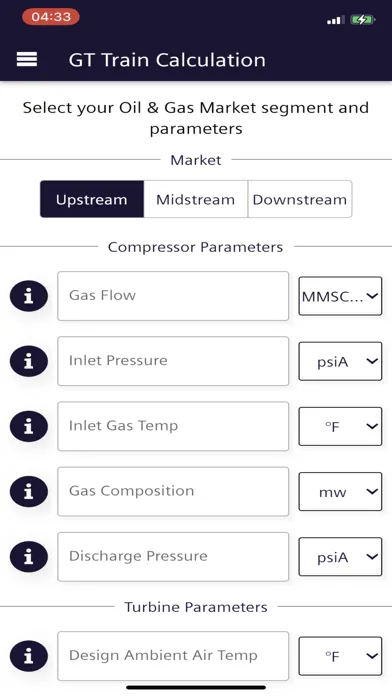Open the hamburger menu
Viewport: 392px width, 696px height.
pos(27,59)
